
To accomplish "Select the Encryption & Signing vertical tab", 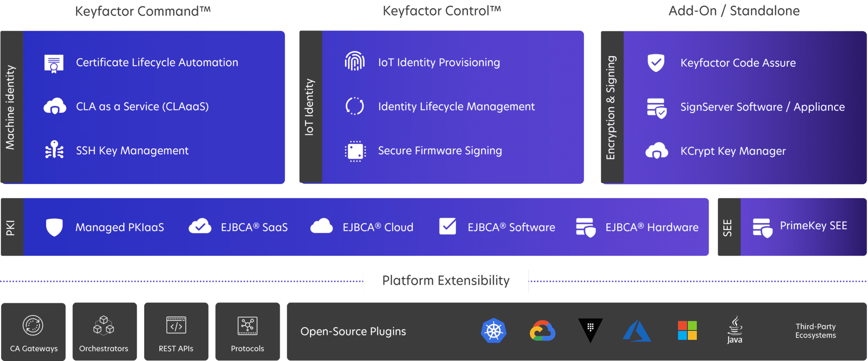I will coord(612,107).
